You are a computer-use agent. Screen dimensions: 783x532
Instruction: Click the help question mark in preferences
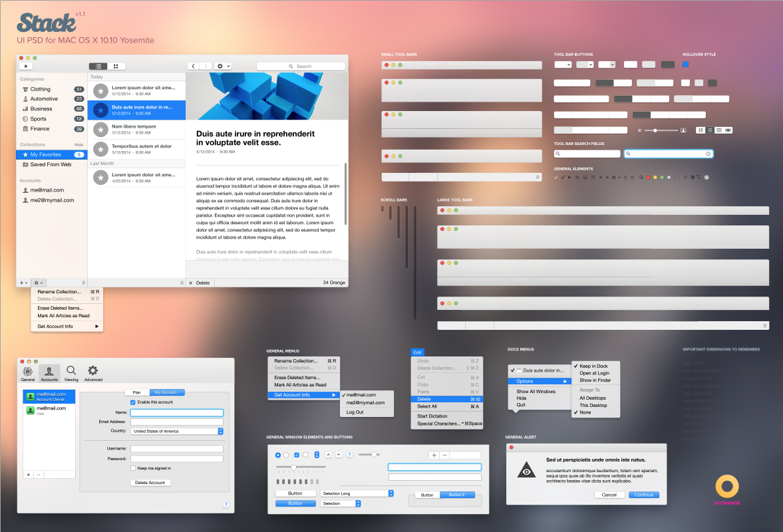pos(226,505)
